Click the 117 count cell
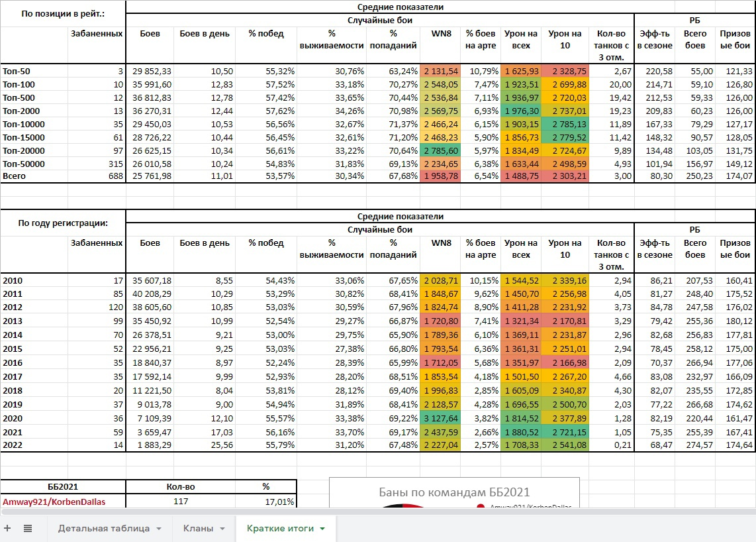Viewport: 756px width, 542px height. click(181, 502)
